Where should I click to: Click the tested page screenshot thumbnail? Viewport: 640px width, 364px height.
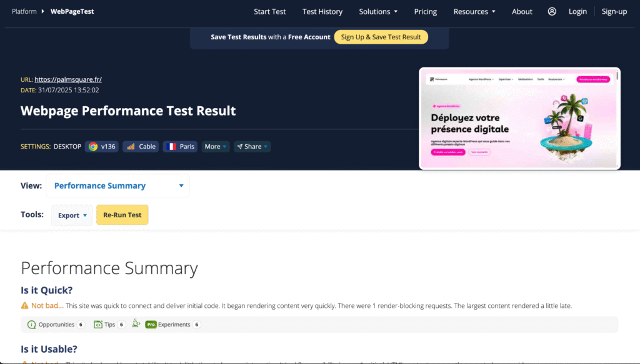pyautogui.click(x=519, y=119)
